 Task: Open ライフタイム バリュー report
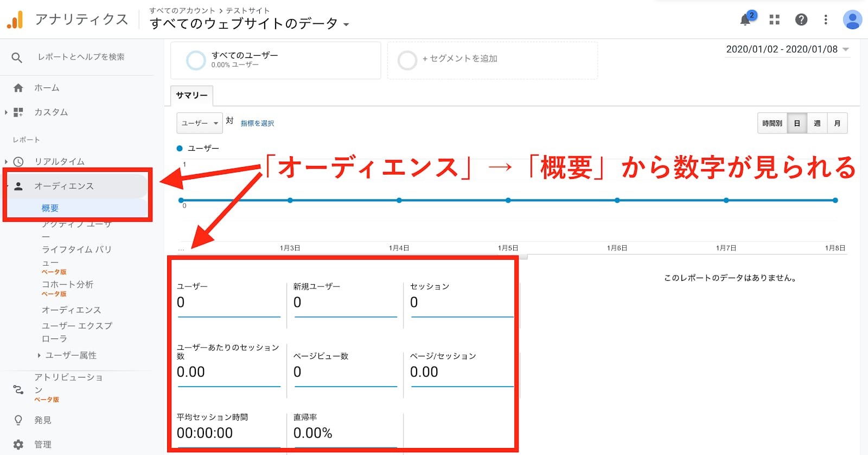pos(76,257)
